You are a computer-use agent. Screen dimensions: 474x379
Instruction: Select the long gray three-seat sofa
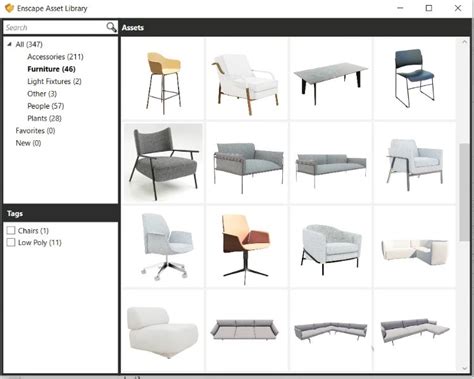[x=330, y=163]
